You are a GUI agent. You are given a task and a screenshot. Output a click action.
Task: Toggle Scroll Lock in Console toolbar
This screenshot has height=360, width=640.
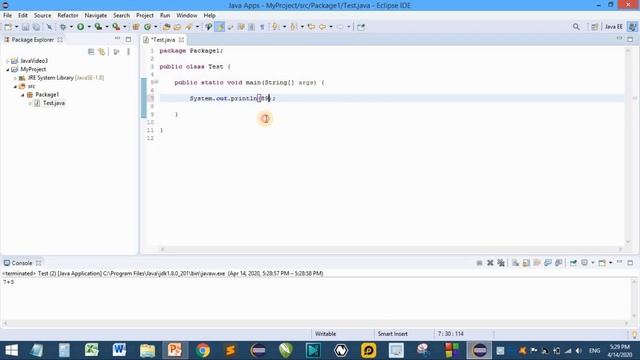coord(526,263)
